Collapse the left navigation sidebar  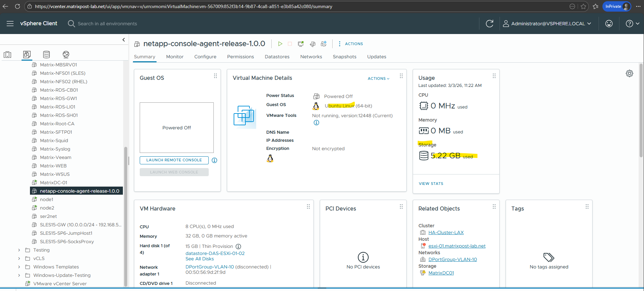pyautogui.click(x=124, y=40)
